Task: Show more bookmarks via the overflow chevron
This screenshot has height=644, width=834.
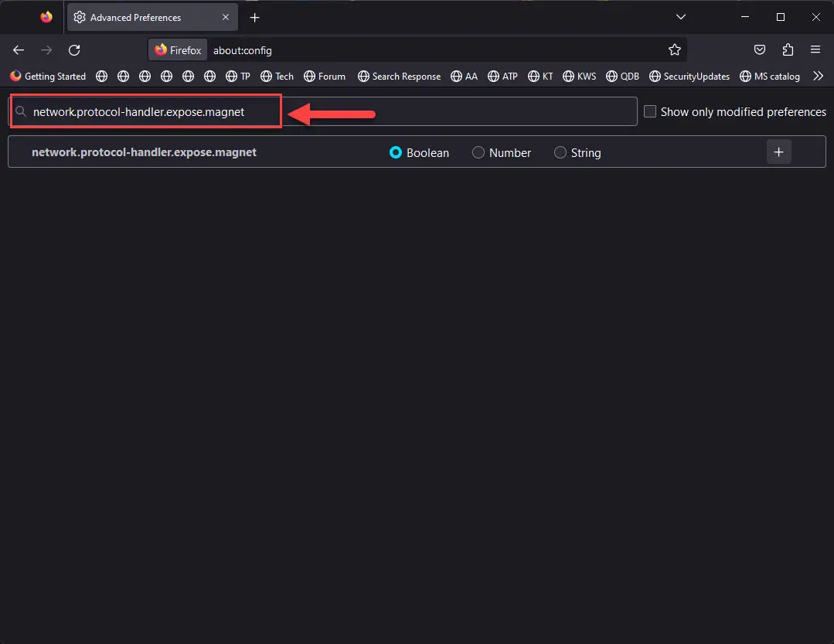Action: point(818,76)
